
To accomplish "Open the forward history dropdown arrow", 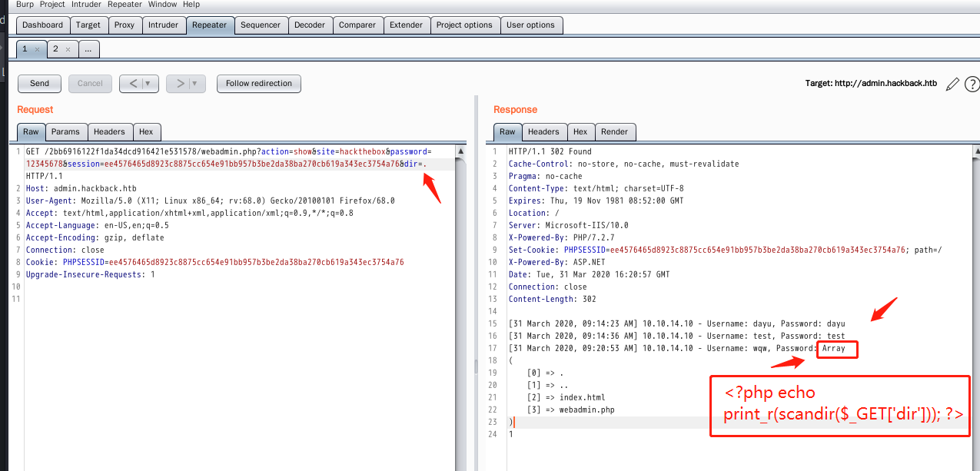I will (195, 83).
